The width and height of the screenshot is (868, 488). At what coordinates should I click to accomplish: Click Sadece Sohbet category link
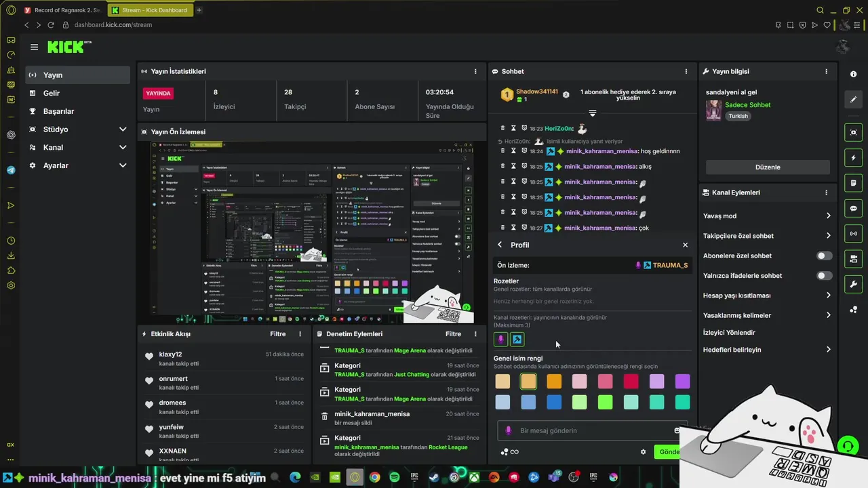(747, 105)
